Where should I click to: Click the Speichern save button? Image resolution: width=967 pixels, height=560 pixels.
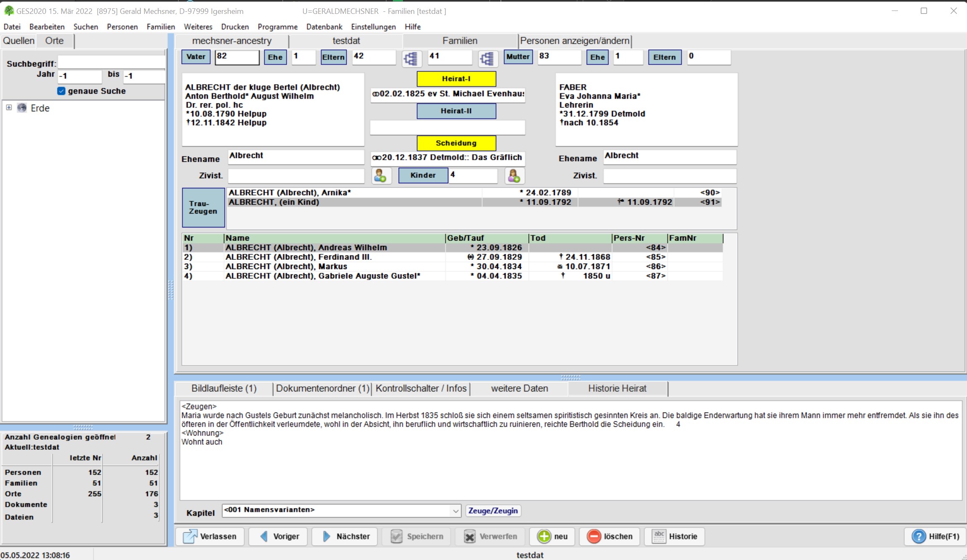pos(416,536)
